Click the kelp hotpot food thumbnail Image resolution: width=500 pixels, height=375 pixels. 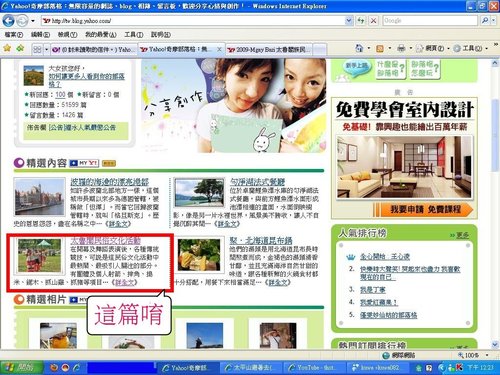[x=199, y=255]
